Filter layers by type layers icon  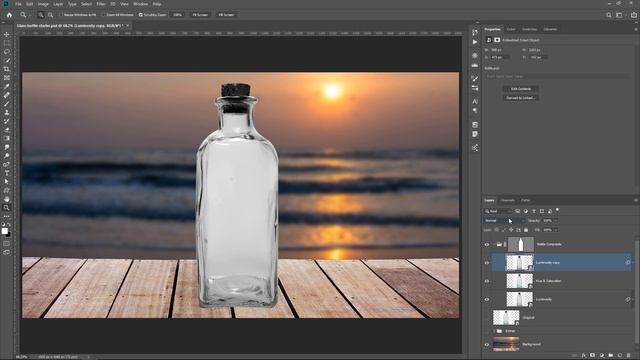point(533,211)
